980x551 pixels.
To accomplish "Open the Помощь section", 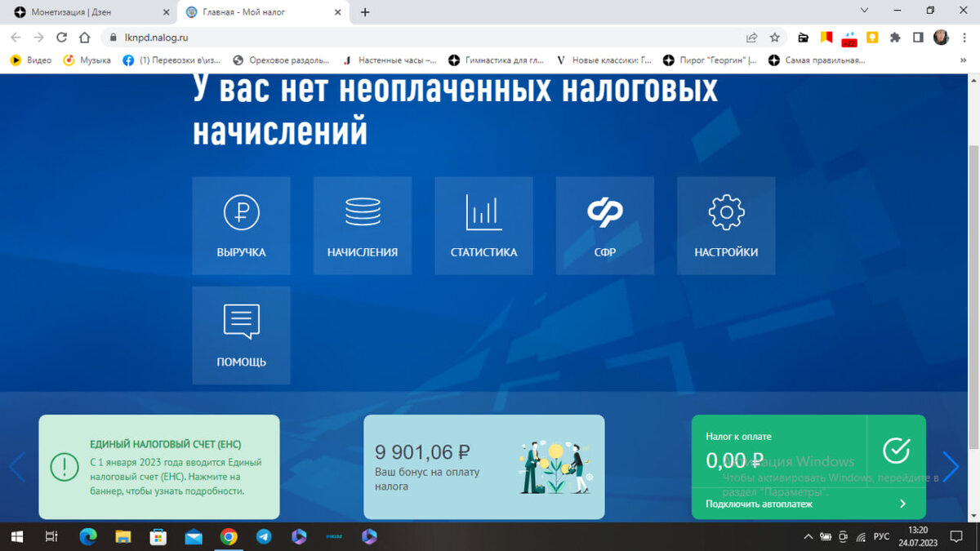I will pos(241,335).
